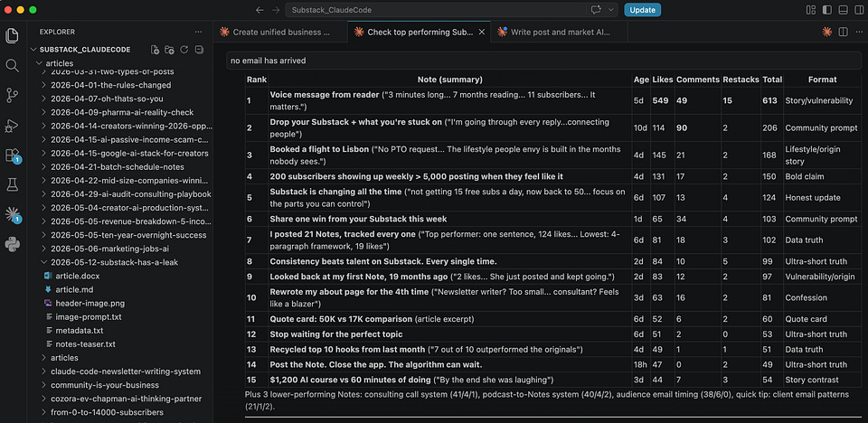Expand the from-0-to-14000-subscribers folder
This screenshot has height=423, width=868.
(107, 412)
